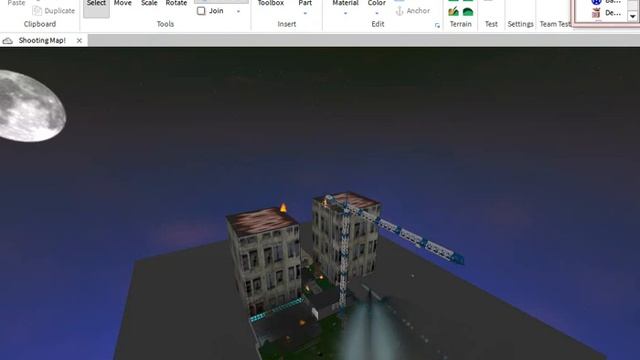Click the gift icon beside De... entry
Image resolution: width=640 pixels, height=360 pixels.
tap(596, 13)
